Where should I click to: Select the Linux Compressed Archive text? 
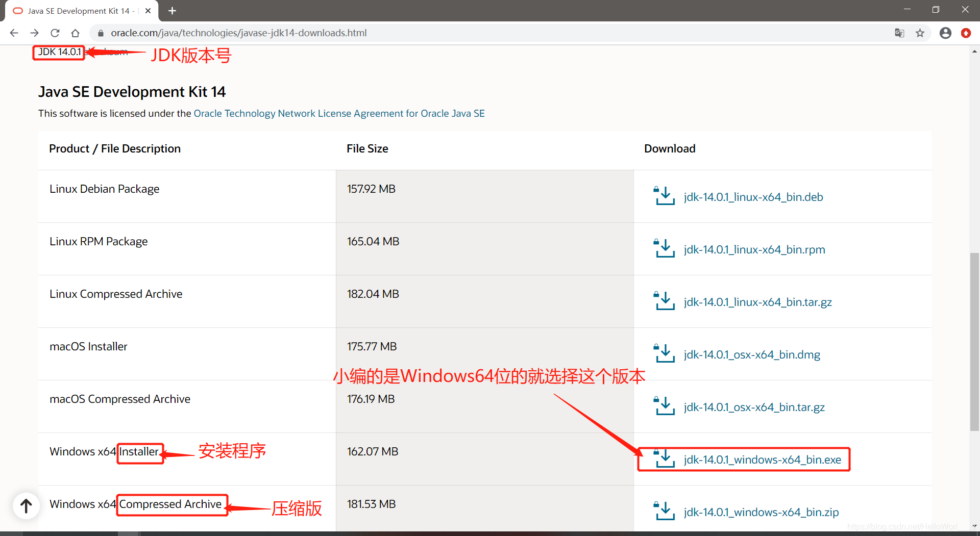[116, 294]
